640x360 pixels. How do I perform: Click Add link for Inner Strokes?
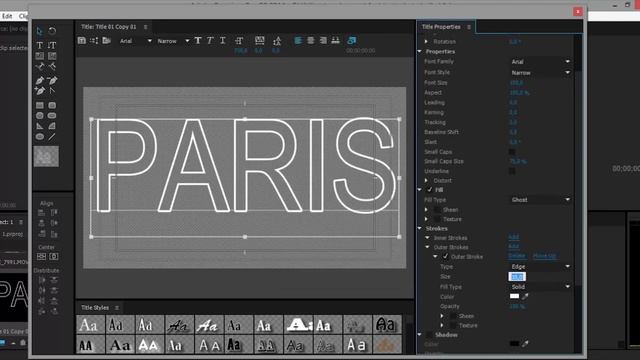(513, 237)
